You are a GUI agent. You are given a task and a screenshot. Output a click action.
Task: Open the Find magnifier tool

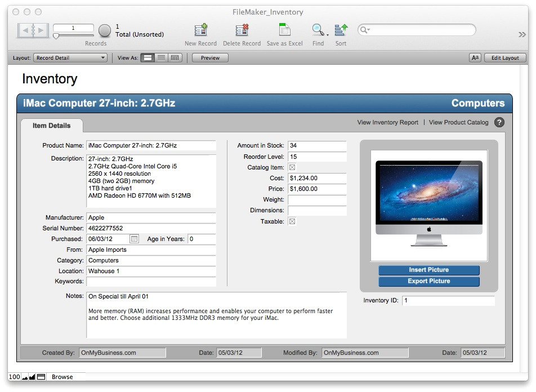point(318,30)
